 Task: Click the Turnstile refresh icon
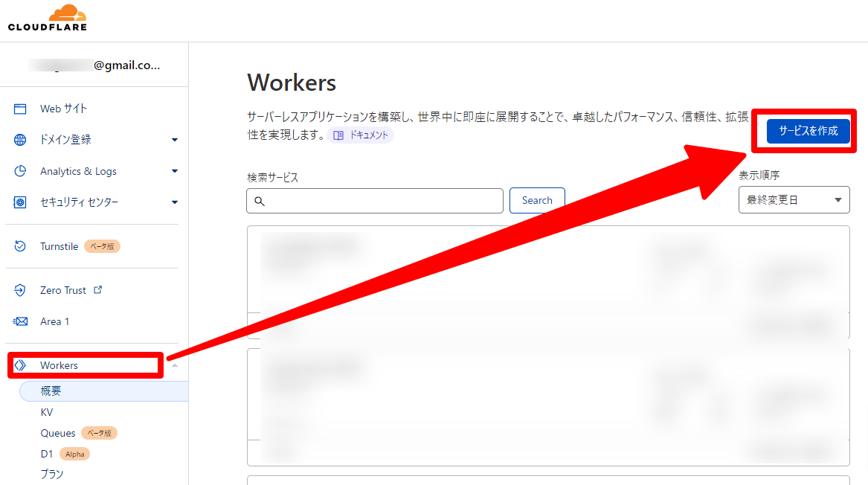[x=20, y=245]
